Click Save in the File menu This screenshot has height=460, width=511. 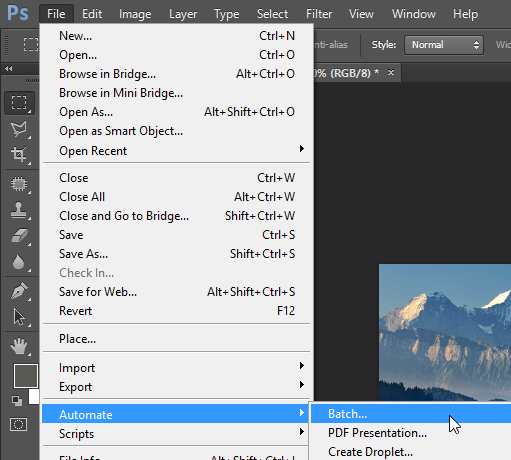point(176,235)
